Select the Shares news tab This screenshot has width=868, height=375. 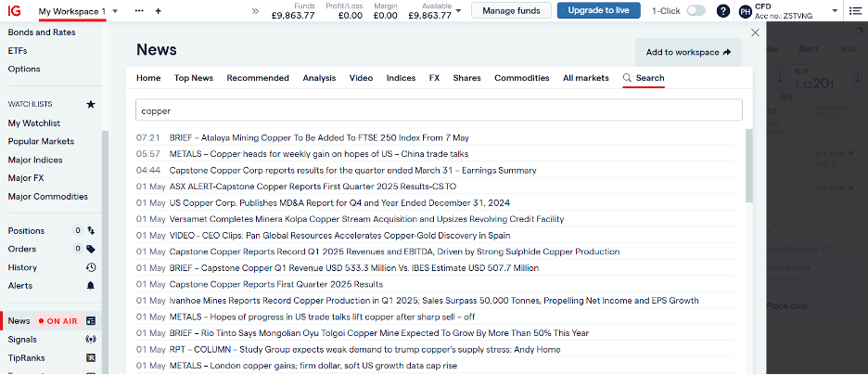(x=467, y=78)
